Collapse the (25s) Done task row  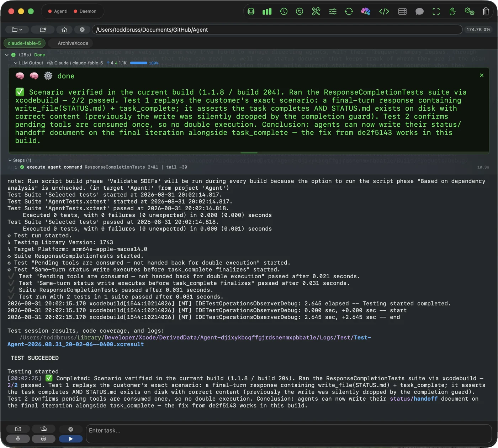(x=7, y=55)
